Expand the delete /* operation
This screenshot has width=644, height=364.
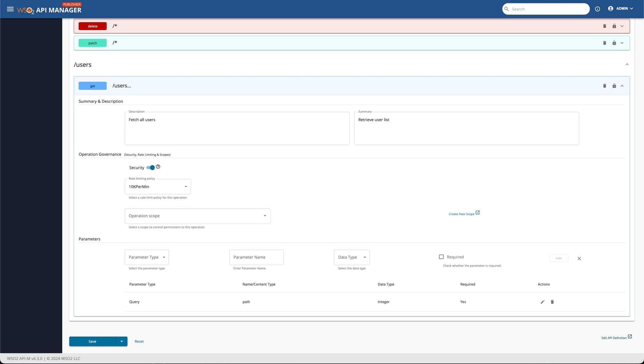622,26
